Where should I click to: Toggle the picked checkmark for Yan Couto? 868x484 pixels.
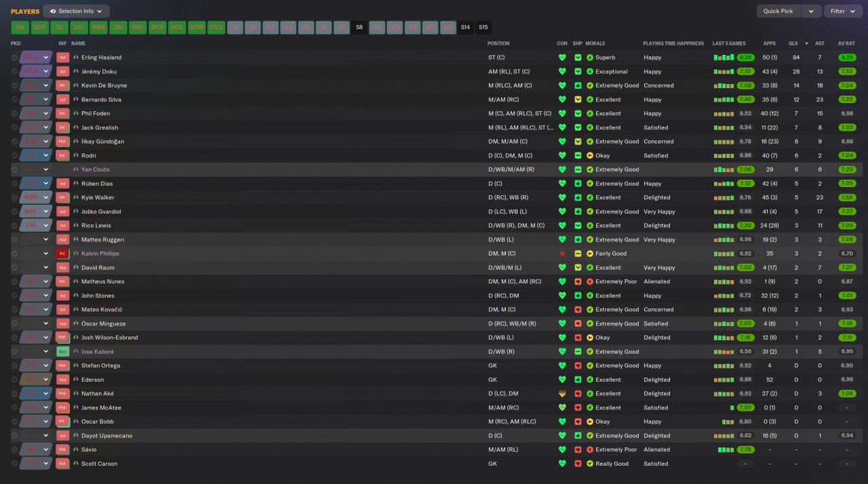click(14, 169)
